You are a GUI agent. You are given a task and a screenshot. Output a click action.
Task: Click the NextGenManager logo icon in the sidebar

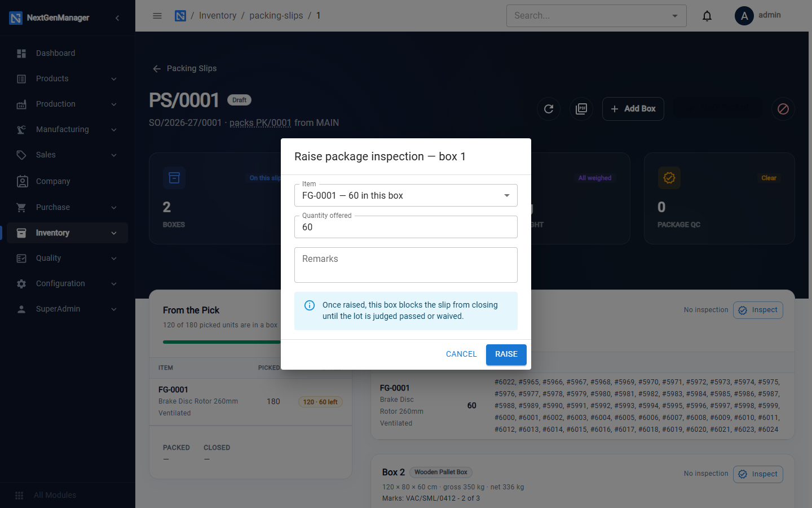16,18
